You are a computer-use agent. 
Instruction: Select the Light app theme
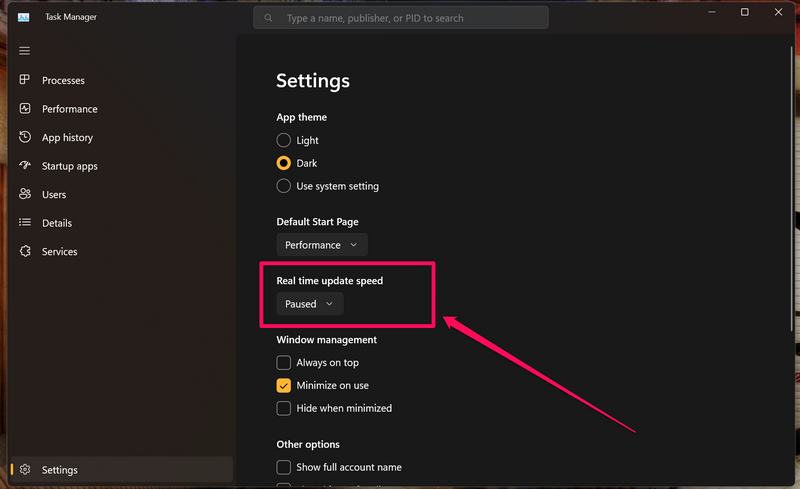click(x=284, y=141)
